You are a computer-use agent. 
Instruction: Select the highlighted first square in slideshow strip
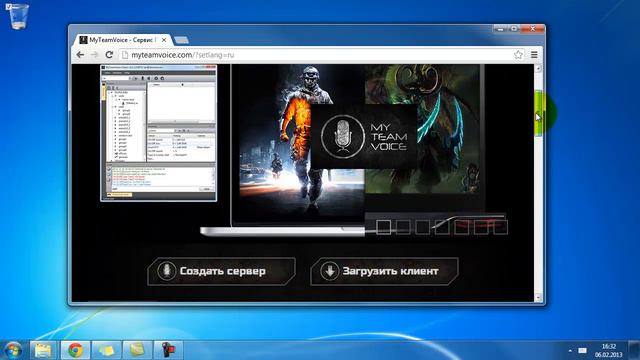coord(383,227)
